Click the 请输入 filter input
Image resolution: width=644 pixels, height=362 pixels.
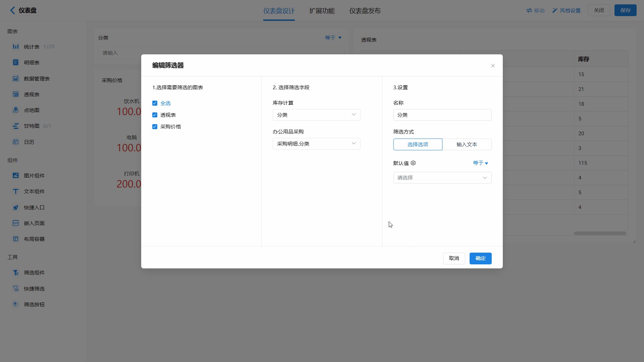point(221,53)
